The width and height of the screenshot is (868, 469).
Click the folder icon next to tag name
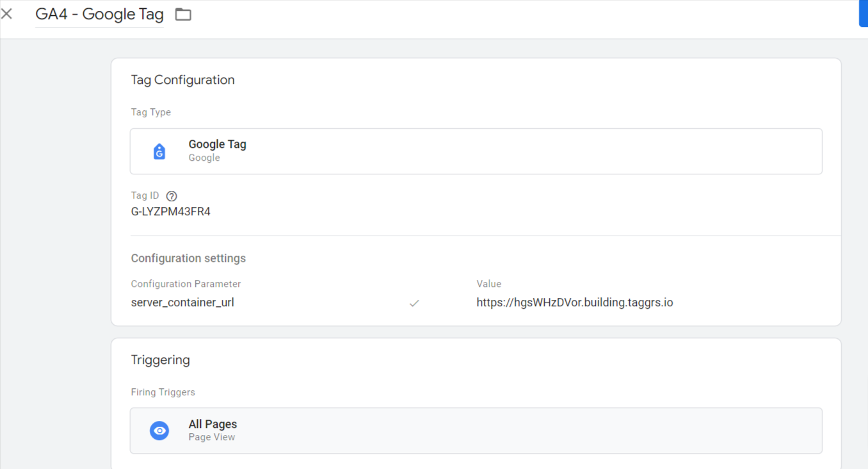[x=183, y=14]
